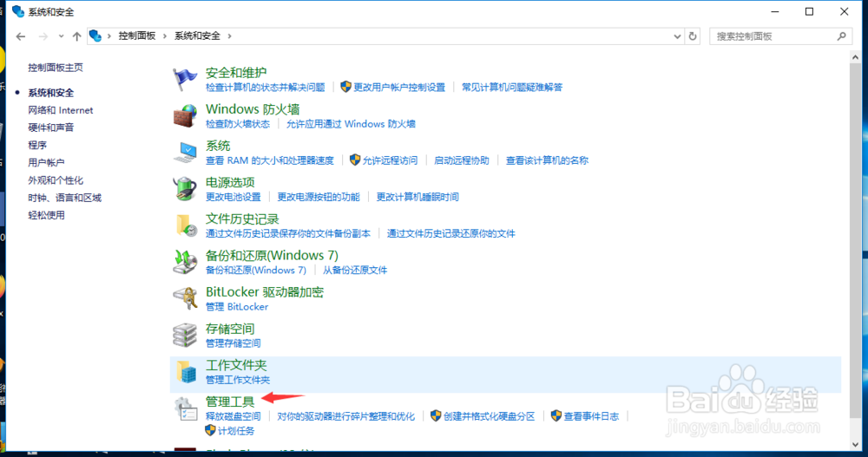Viewport: 868px width, 457px height.
Task: Open recent locations dropdown arrow
Action: coord(61,36)
